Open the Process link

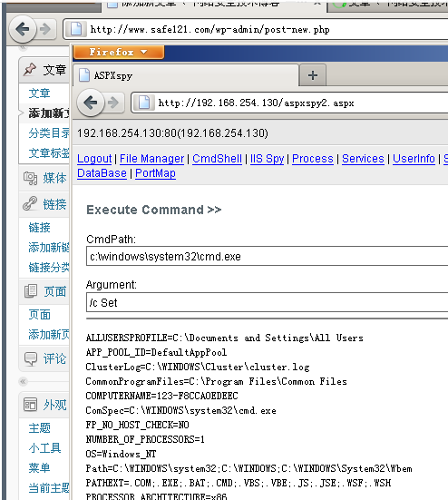[313, 159]
